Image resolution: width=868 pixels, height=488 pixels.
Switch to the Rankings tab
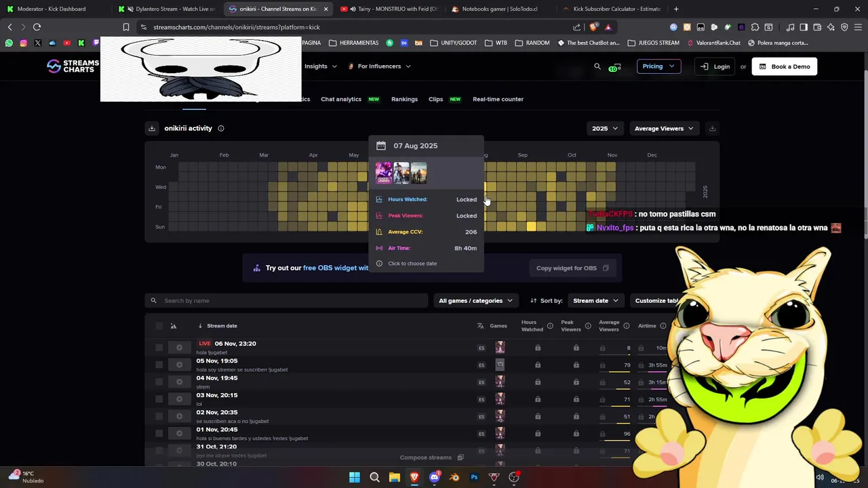[404, 99]
